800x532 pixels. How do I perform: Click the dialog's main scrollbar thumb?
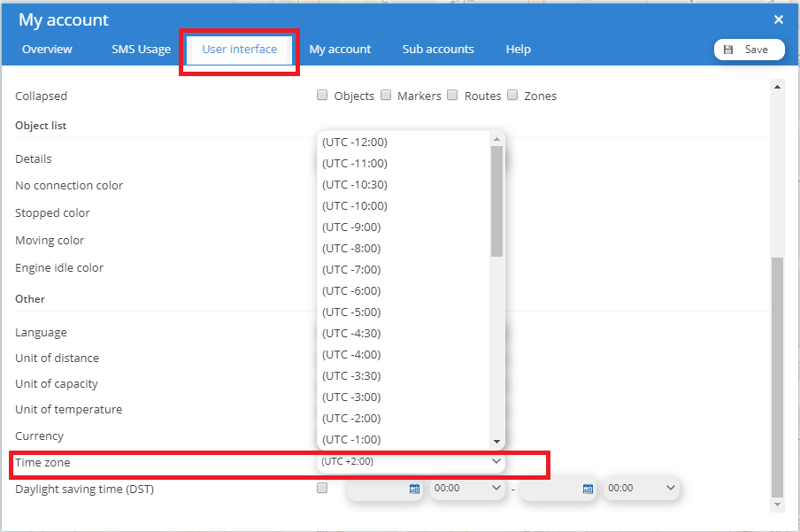[x=777, y=377]
